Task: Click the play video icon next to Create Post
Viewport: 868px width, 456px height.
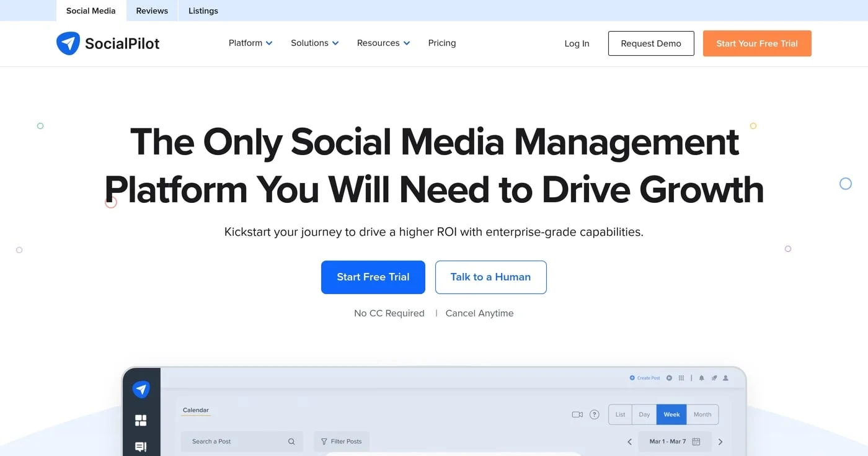Action: pos(669,378)
